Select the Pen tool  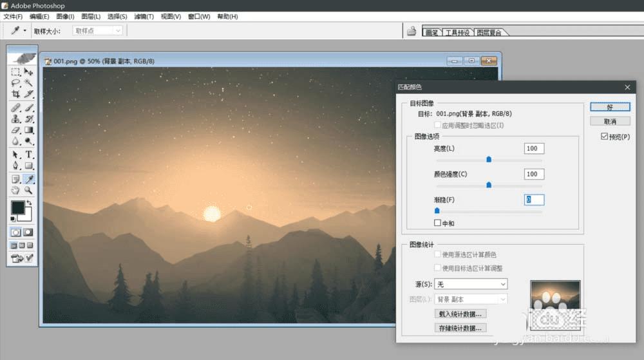15,166
